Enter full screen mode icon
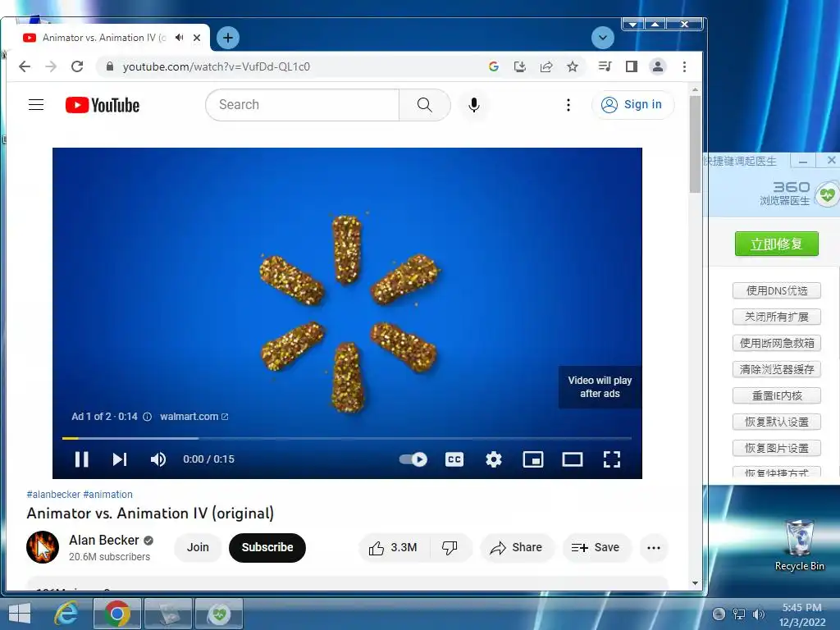This screenshot has width=840, height=630. tap(612, 459)
